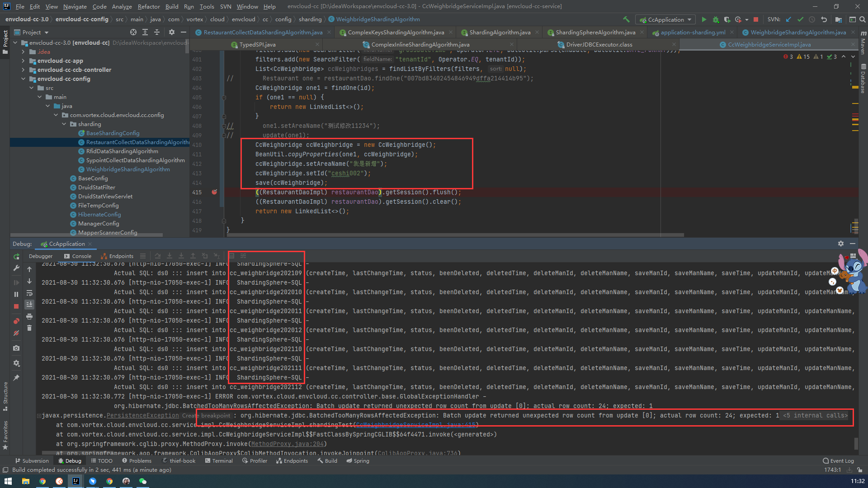Click the Get Thread Dump camera icon
The width and height of the screenshot is (868, 488).
[x=16, y=348]
